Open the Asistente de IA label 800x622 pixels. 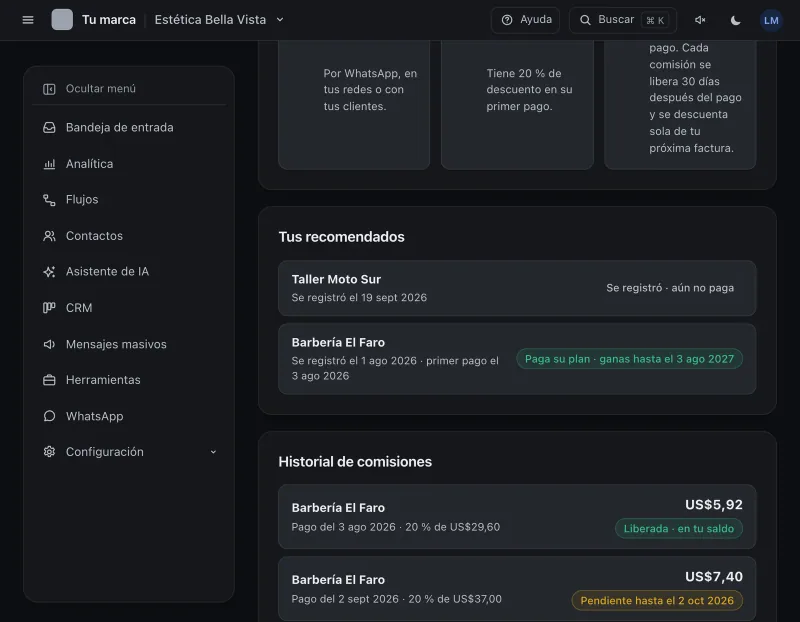pos(107,271)
